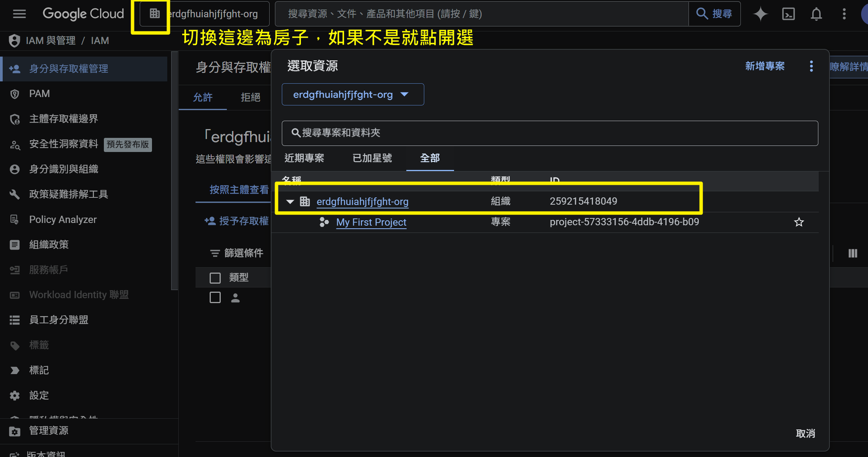Viewport: 868px width, 457px height.
Task: Click the 名稱 column header
Action: (x=292, y=180)
